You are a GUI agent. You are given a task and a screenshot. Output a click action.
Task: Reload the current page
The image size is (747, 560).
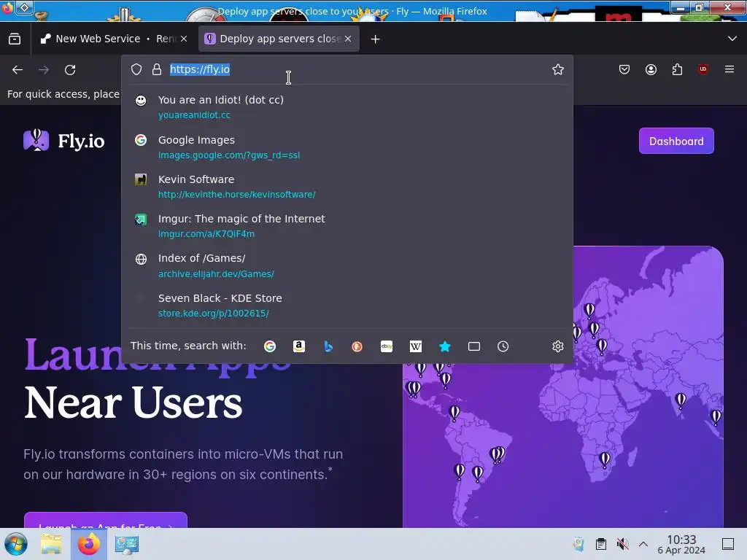click(70, 70)
